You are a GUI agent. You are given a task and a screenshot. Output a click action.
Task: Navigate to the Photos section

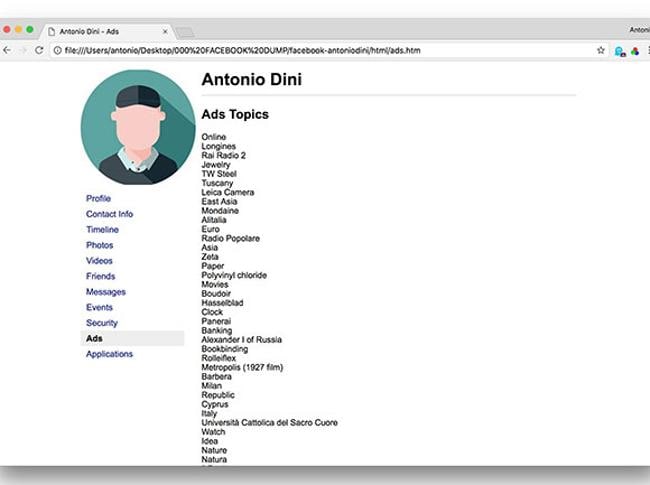point(99,245)
